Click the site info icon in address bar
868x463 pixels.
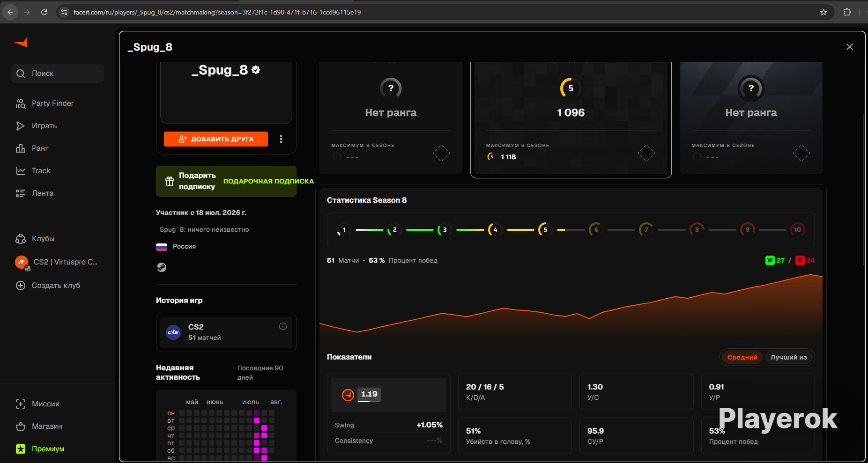pos(65,12)
